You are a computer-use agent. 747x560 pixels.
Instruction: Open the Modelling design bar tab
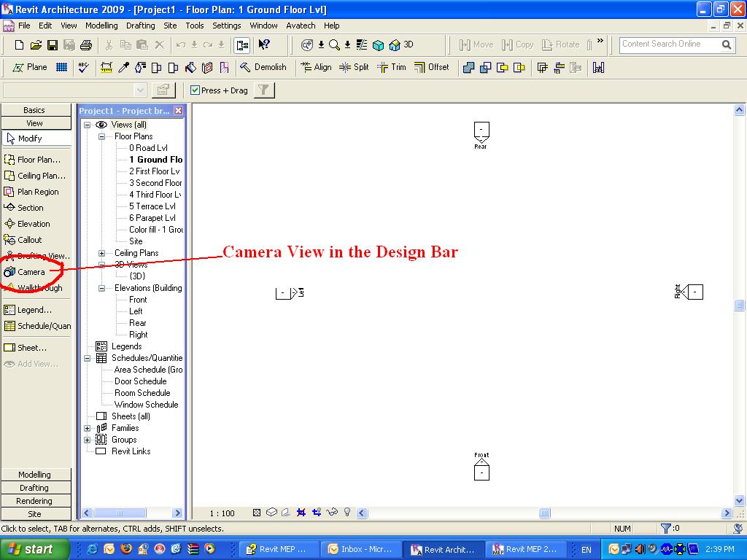(x=34, y=475)
